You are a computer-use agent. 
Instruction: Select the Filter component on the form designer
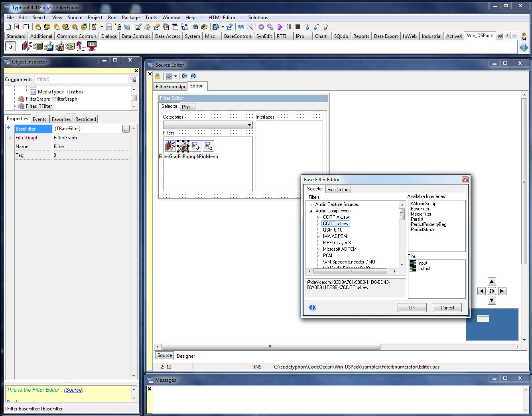coord(183,147)
